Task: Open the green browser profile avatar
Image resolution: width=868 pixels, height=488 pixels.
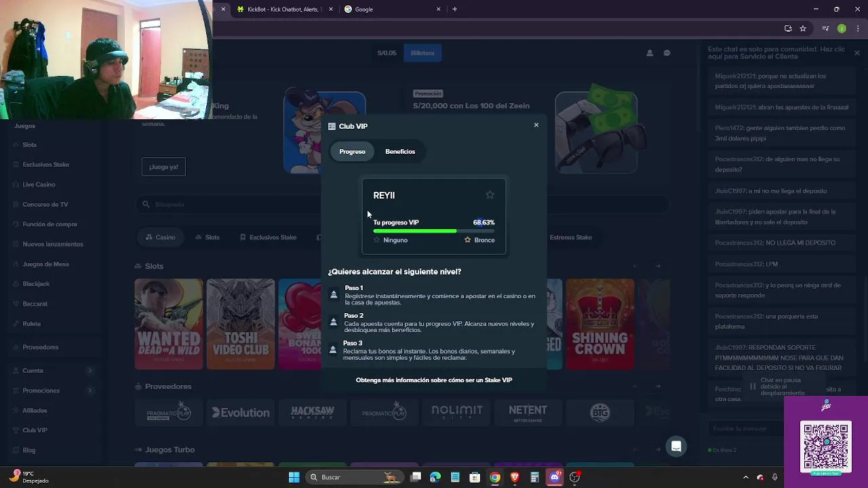Action: 842,28
